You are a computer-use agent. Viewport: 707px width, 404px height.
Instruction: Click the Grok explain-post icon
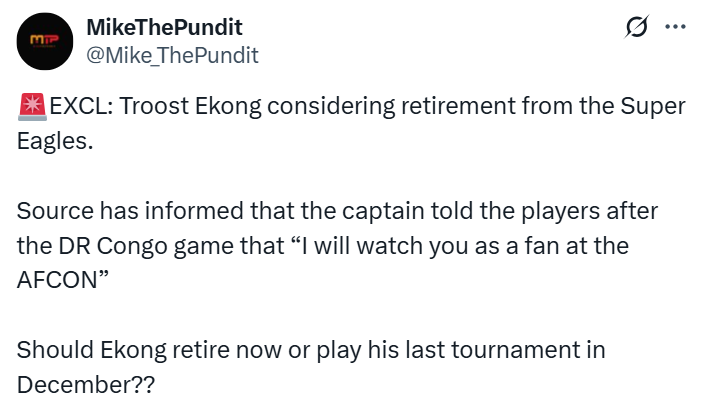point(633,28)
